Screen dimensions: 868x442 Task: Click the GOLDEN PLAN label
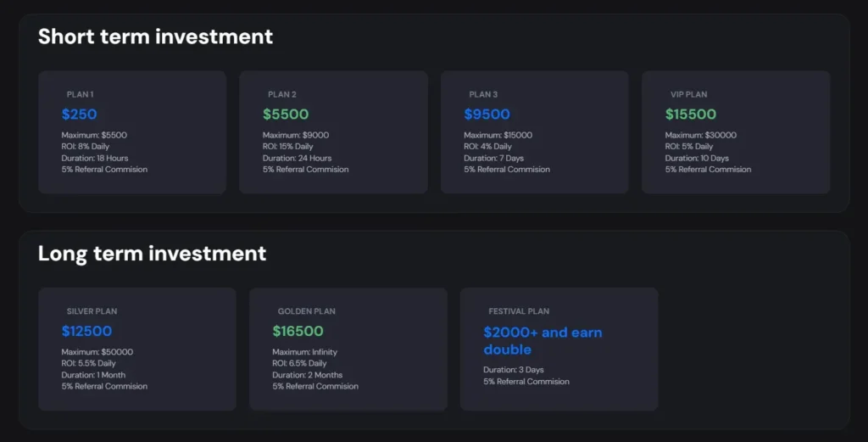[306, 311]
